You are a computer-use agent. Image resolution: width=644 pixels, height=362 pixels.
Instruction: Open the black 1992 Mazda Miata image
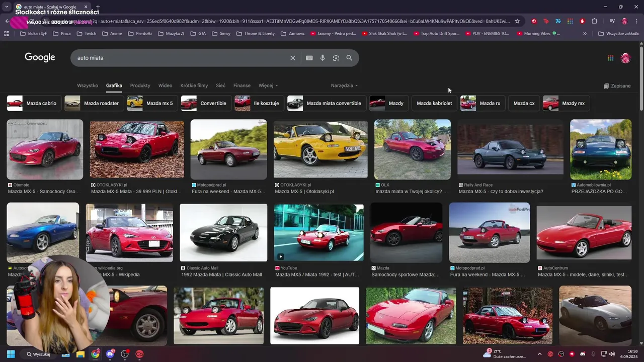coord(223,232)
